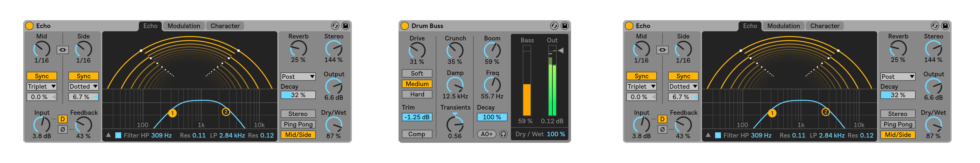Click the Trim -1.25 dB slider in Drum Buss
This screenshot has height=163, width=980.
pyautogui.click(x=417, y=117)
